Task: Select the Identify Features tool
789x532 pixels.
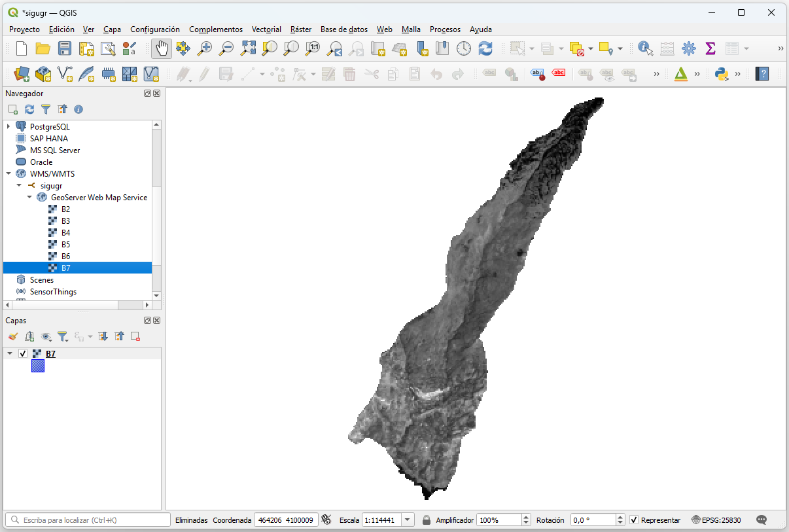Action: click(645, 48)
